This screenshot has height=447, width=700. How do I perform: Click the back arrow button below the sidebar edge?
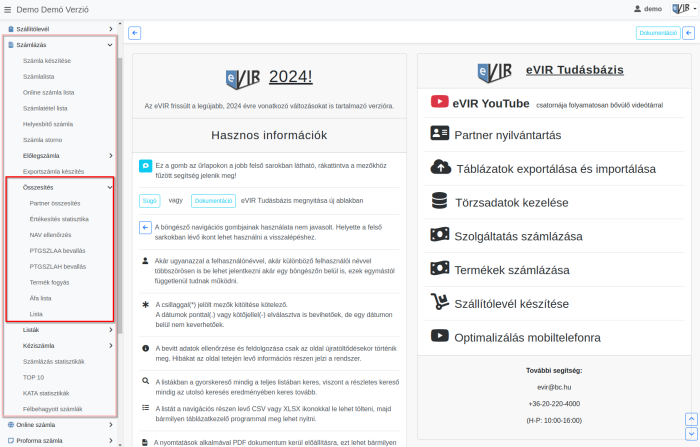(x=134, y=33)
